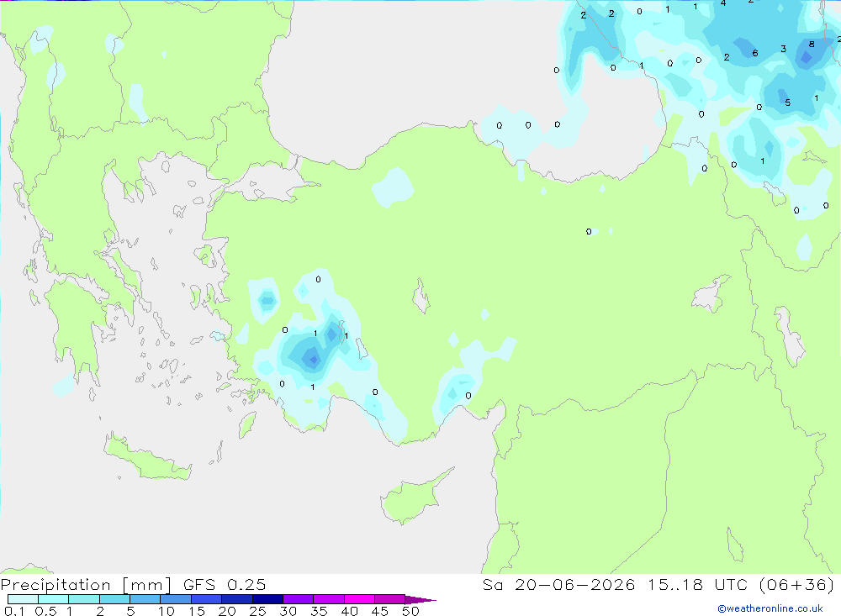Viewport: 841px width, 616px height.
Task: Select the date text 'Sa 20-06-2026'
Action: pyautogui.click(x=558, y=585)
